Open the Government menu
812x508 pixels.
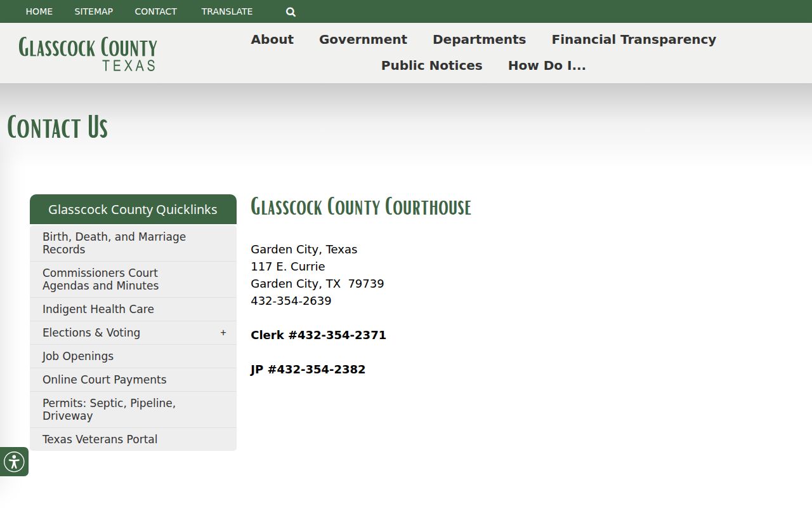(363, 39)
